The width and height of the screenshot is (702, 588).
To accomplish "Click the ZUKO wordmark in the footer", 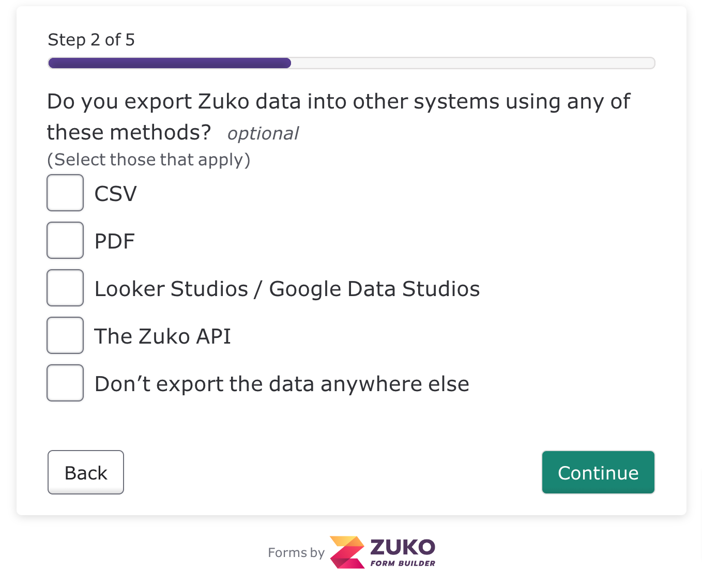I will point(402,546).
